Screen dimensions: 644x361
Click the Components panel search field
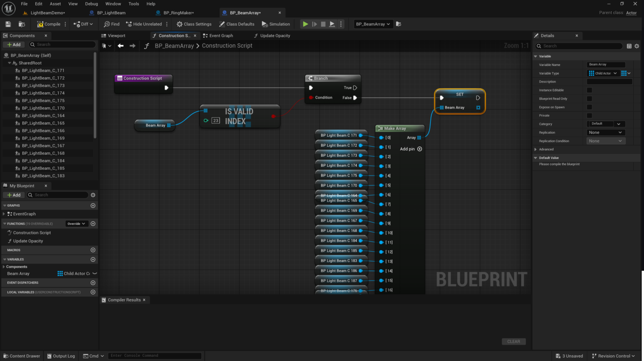pyautogui.click(x=63, y=44)
